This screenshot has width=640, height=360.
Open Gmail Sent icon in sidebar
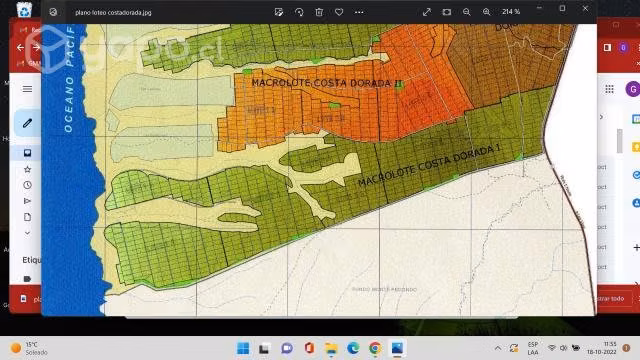(x=27, y=201)
